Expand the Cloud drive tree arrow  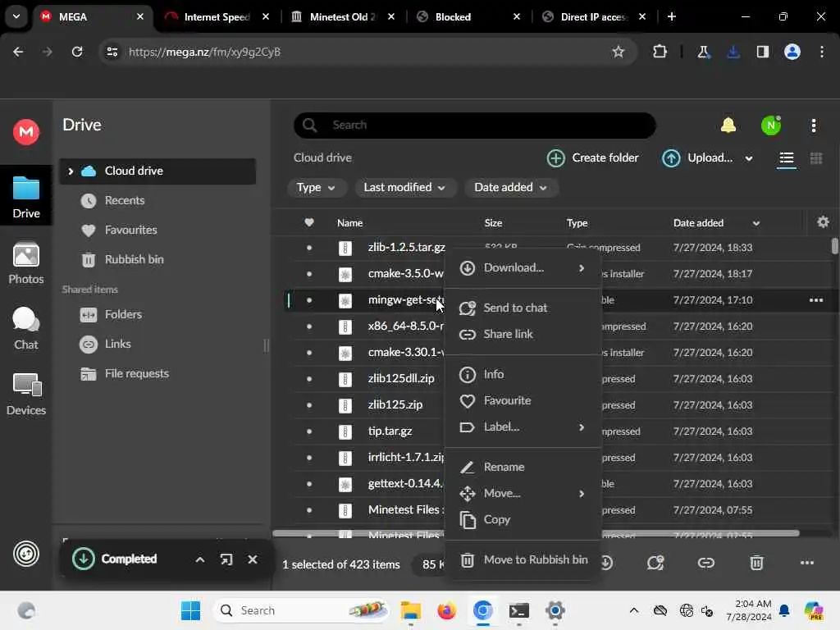coord(71,171)
